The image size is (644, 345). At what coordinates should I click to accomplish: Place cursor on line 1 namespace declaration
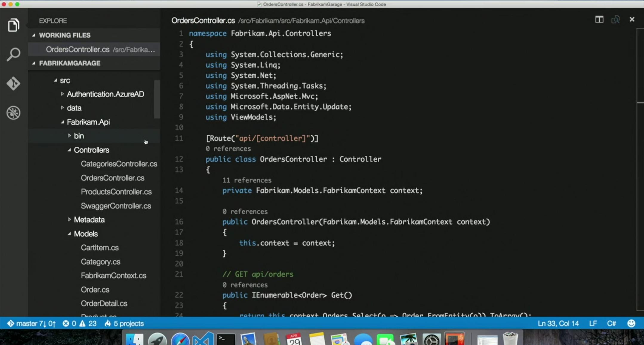pyautogui.click(x=260, y=33)
